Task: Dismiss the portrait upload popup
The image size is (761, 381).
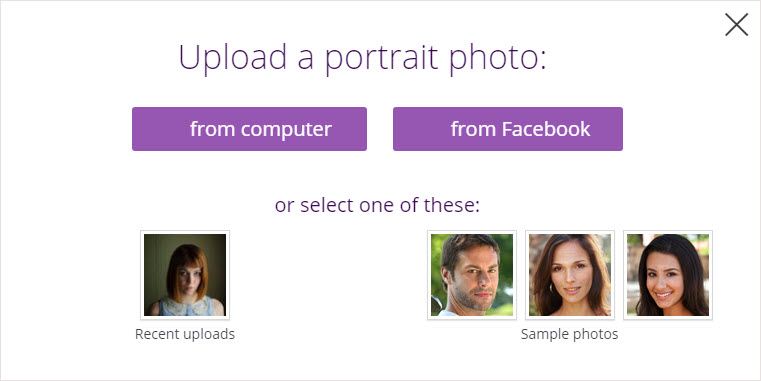Action: [x=736, y=24]
